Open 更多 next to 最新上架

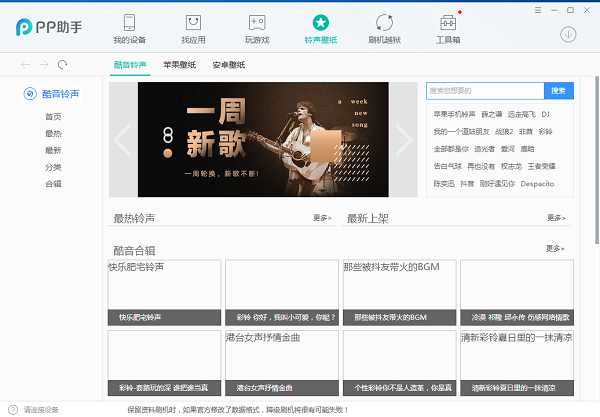point(556,218)
